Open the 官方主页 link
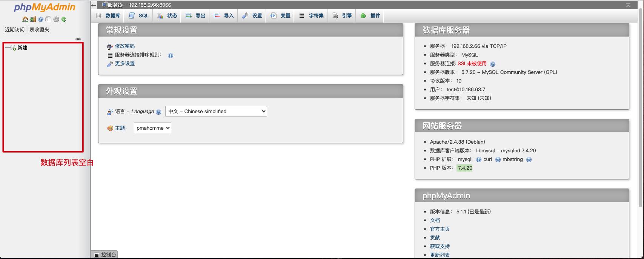The image size is (644, 259). click(440, 229)
